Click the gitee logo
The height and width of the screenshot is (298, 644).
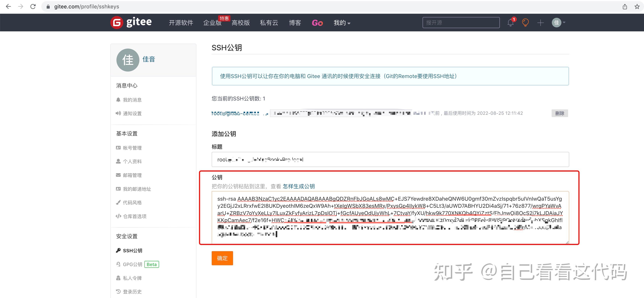pos(131,23)
